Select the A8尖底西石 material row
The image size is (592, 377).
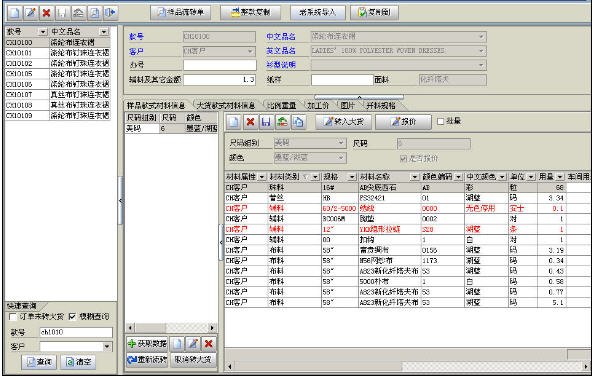coord(407,188)
